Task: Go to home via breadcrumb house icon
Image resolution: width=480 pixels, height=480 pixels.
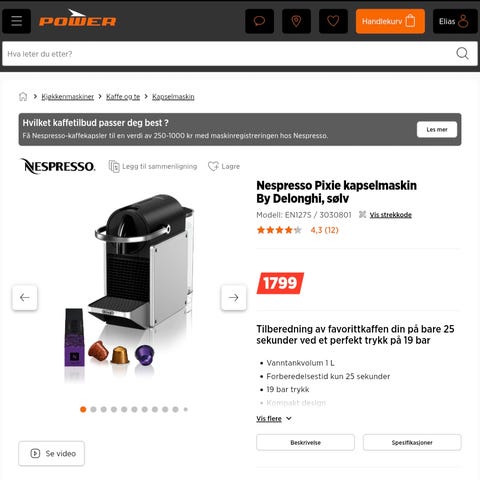Action: coord(23,97)
